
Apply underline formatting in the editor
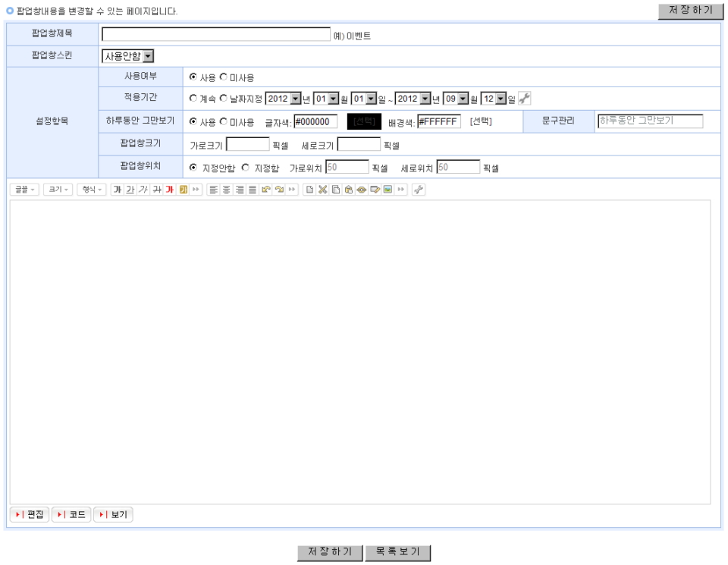tap(130, 189)
